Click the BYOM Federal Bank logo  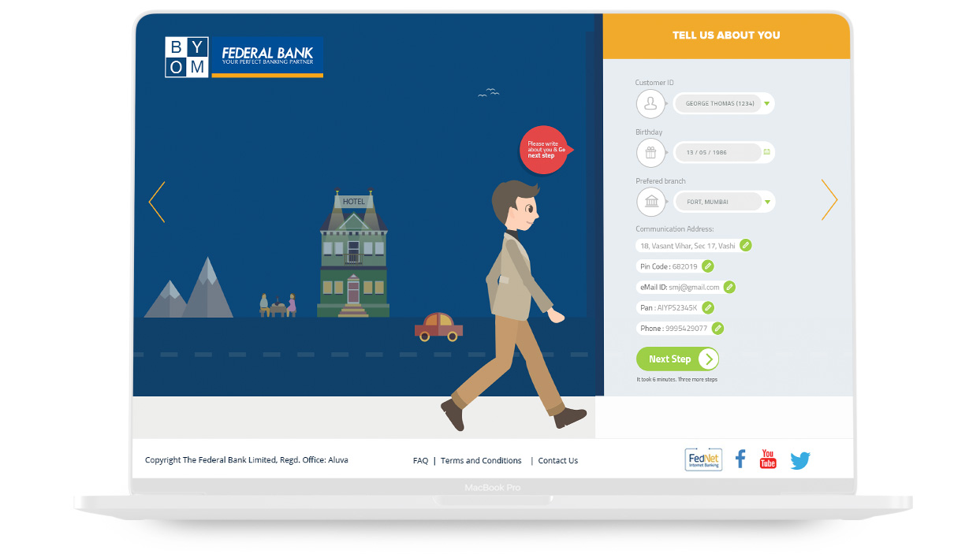point(244,58)
